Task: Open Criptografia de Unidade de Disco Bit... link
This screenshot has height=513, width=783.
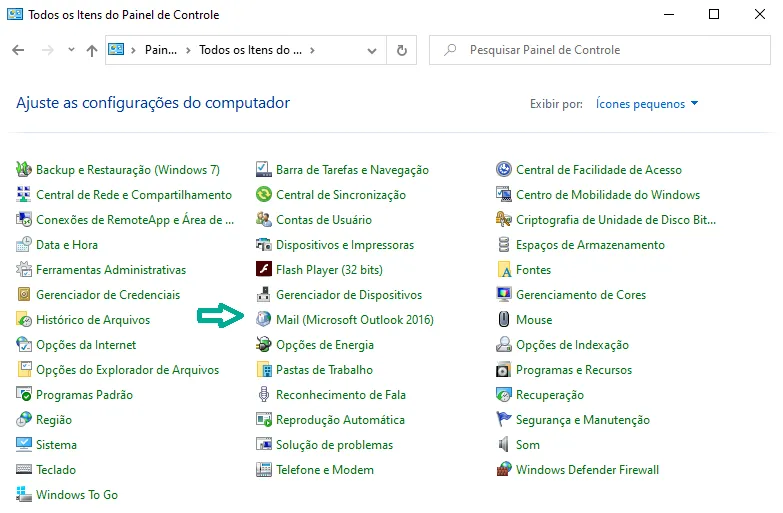Action: tap(616, 220)
